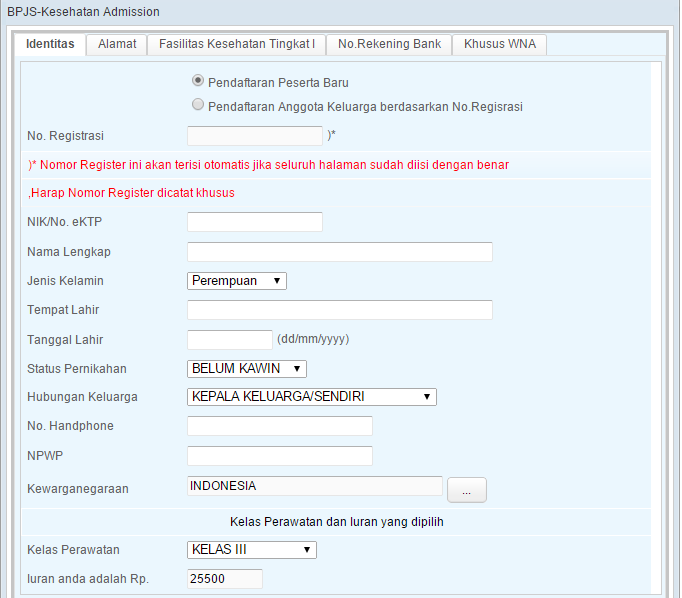
Task: Open the Khusus WNA tab
Action: click(x=500, y=44)
